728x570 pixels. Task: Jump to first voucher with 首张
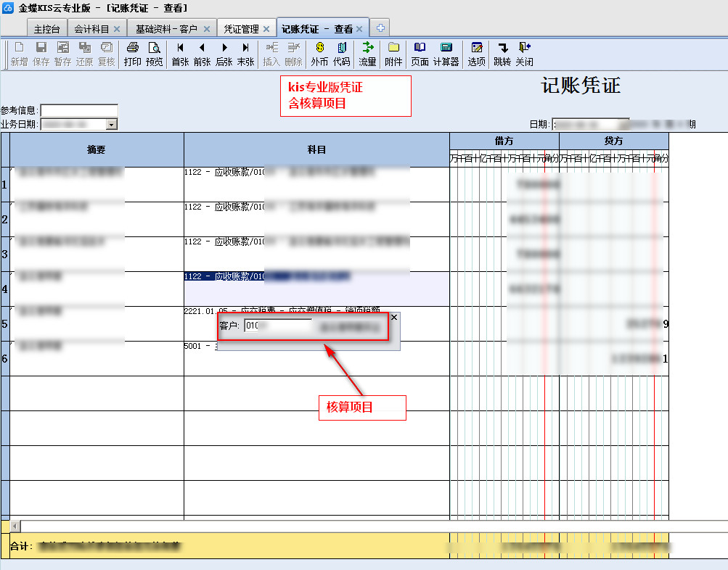[x=180, y=54]
